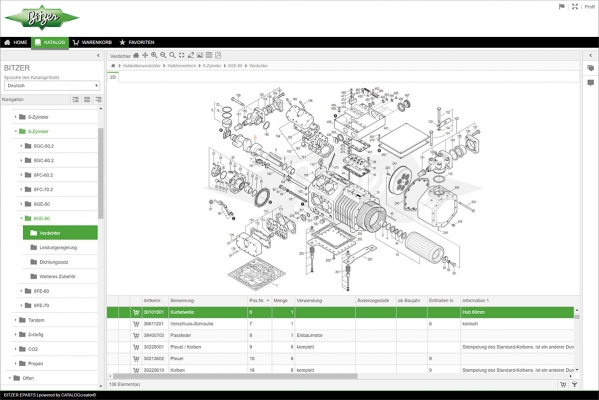Expand the 8FC-60.2 folder arrow

[21, 175]
